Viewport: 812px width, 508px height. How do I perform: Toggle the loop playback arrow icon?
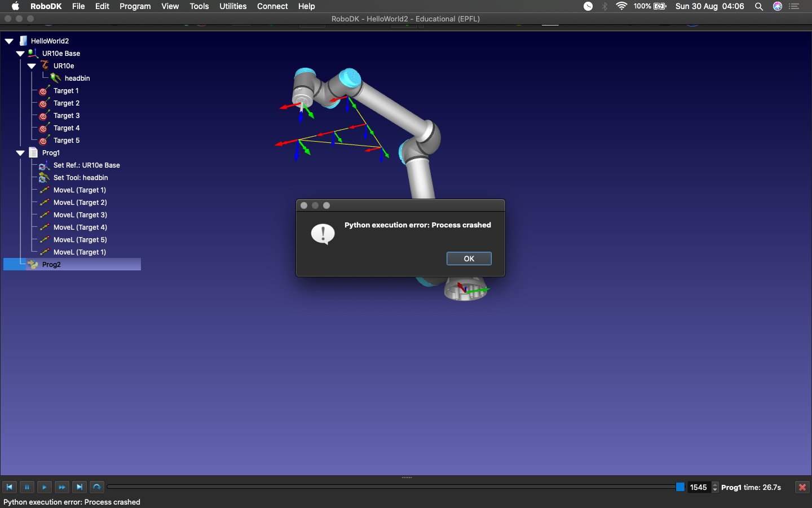pyautogui.click(x=97, y=487)
